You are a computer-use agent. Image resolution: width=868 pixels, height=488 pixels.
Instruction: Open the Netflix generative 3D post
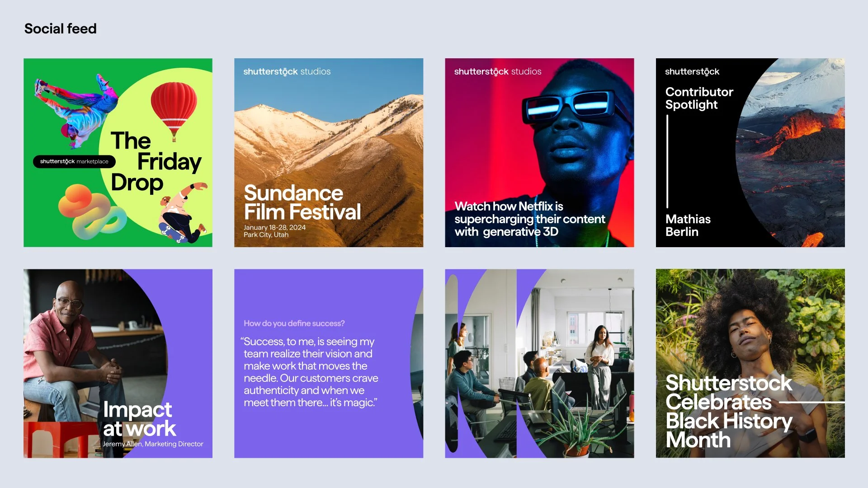click(539, 153)
